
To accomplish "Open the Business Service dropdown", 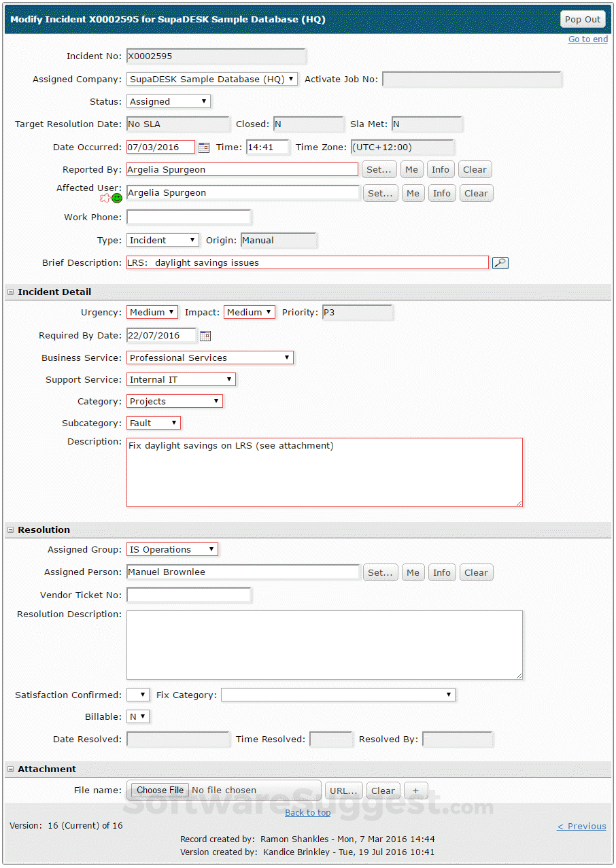I will pos(288,358).
